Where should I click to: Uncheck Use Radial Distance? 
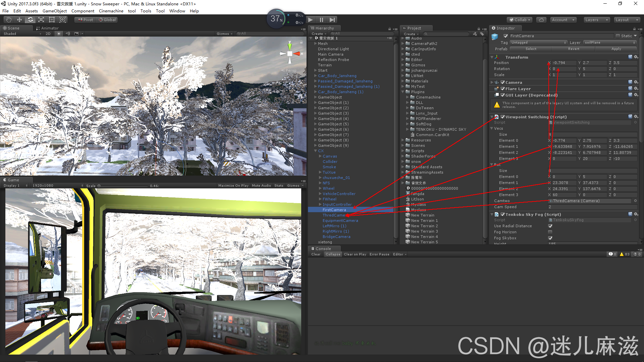pyautogui.click(x=550, y=226)
